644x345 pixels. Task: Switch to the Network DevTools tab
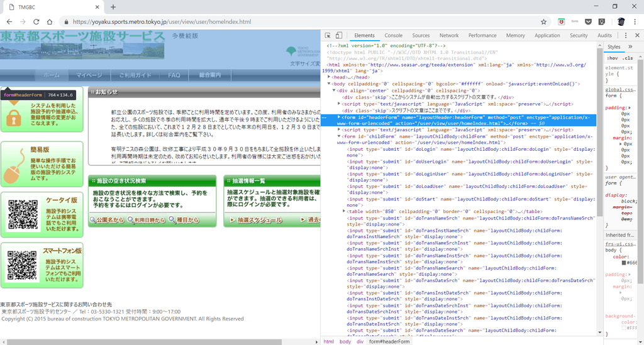449,35
